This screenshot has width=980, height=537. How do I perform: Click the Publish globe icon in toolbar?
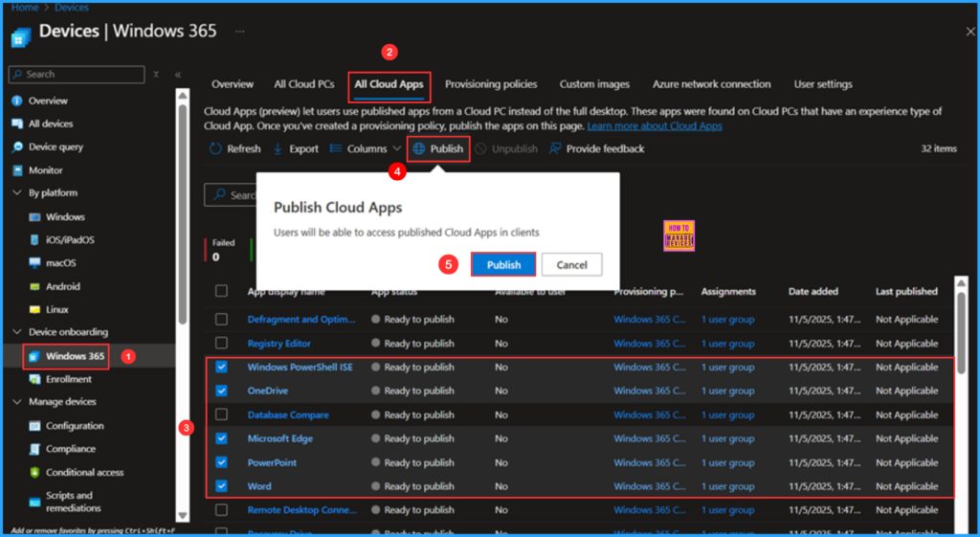pyautogui.click(x=419, y=148)
